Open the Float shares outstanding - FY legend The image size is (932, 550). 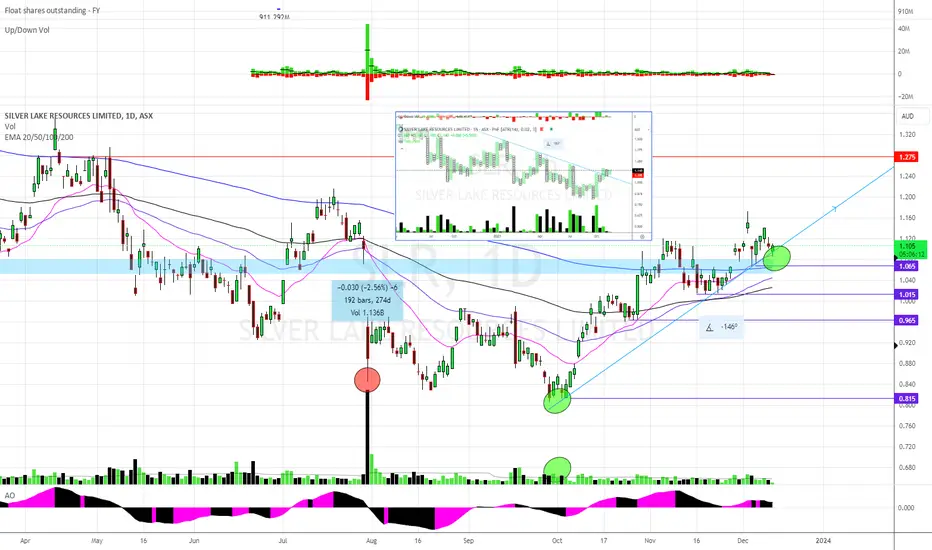(x=52, y=11)
